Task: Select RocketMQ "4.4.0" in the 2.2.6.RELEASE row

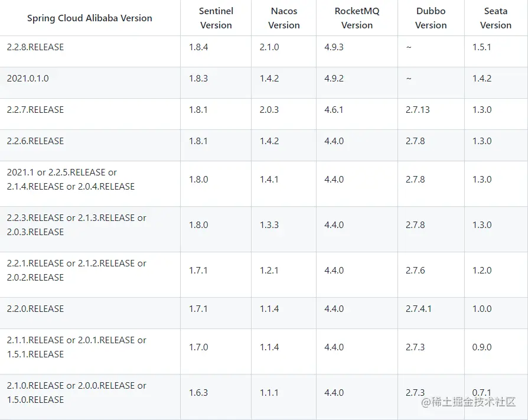Action: coord(334,141)
